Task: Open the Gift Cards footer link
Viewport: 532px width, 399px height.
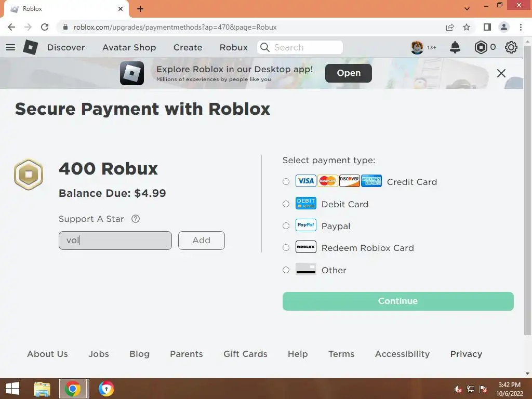Action: pyautogui.click(x=245, y=354)
